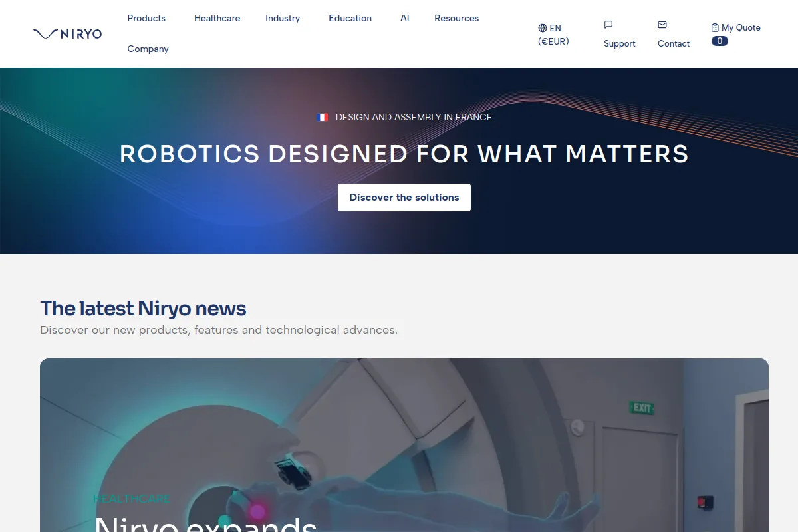This screenshot has width=798, height=532.
Task: Click the Contact envelope icon
Action: 662,25
